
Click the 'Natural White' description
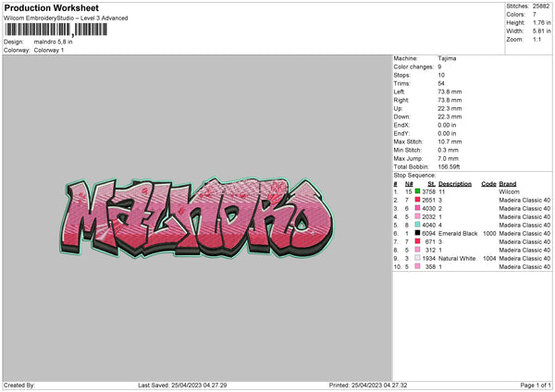pos(457,258)
